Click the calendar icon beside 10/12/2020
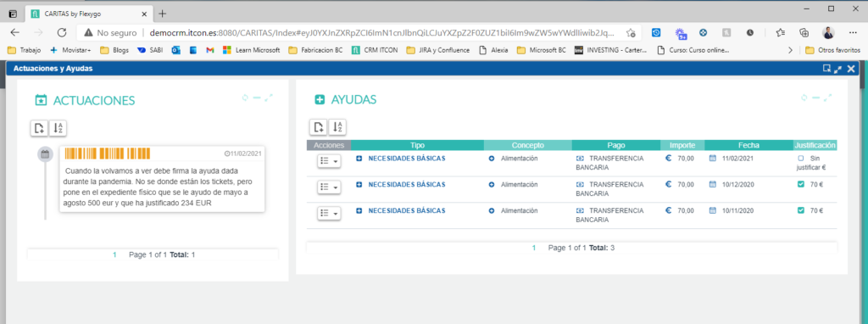This screenshot has width=868, height=324. [712, 184]
